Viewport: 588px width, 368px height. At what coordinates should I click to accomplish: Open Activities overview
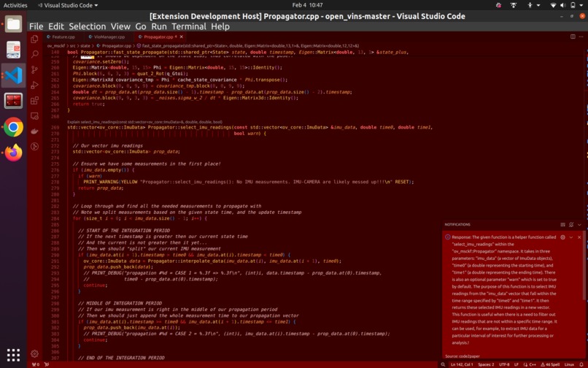(x=15, y=5)
